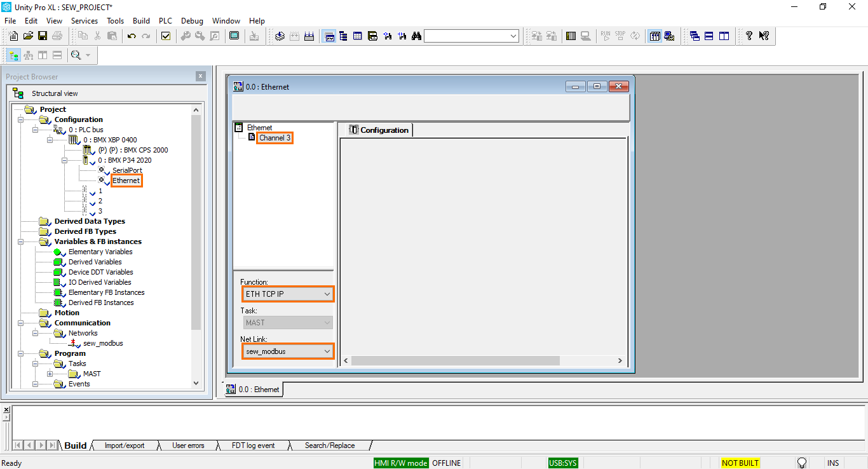
Task: Click the Tile Vertically windows icon
Action: pyautogui.click(x=724, y=36)
